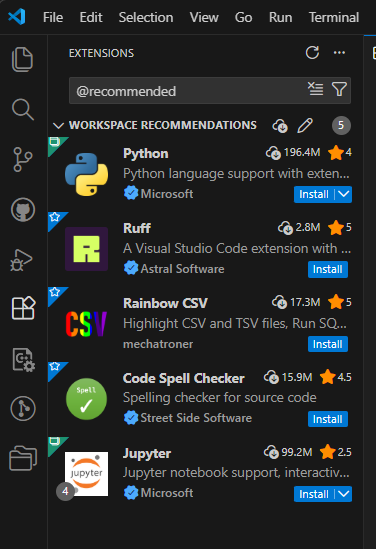The height and width of the screenshot is (549, 376).
Task: Open the Go menu
Action: (x=243, y=17)
